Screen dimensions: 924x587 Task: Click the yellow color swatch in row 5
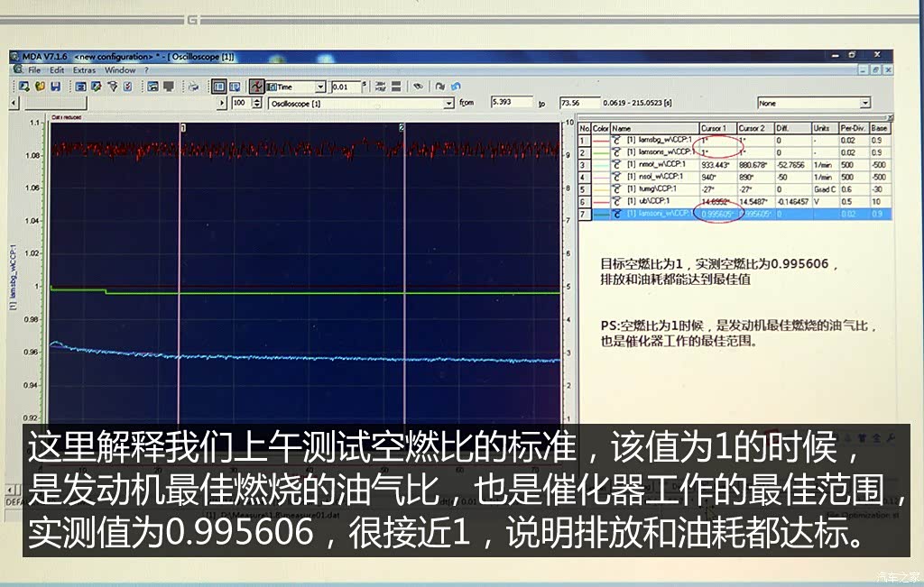pos(600,189)
